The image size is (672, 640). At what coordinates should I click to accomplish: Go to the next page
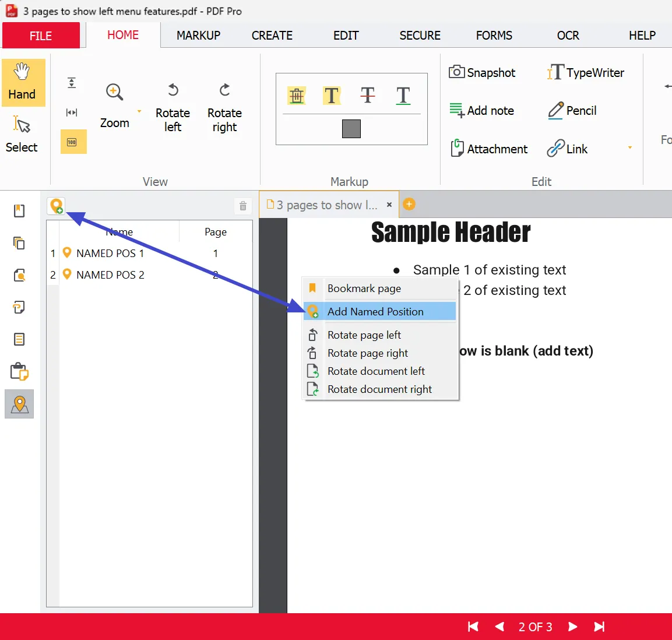[x=572, y=627]
